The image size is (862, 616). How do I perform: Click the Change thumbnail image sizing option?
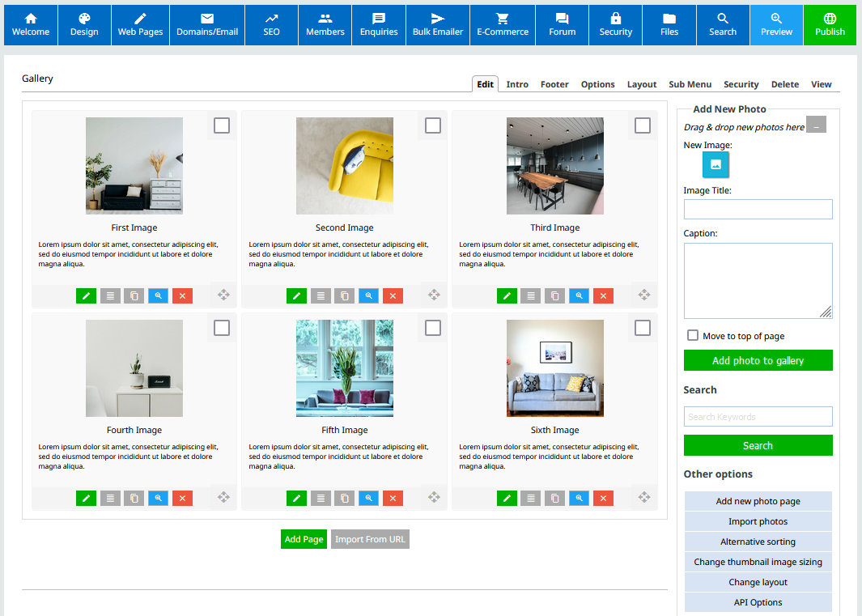click(x=758, y=562)
